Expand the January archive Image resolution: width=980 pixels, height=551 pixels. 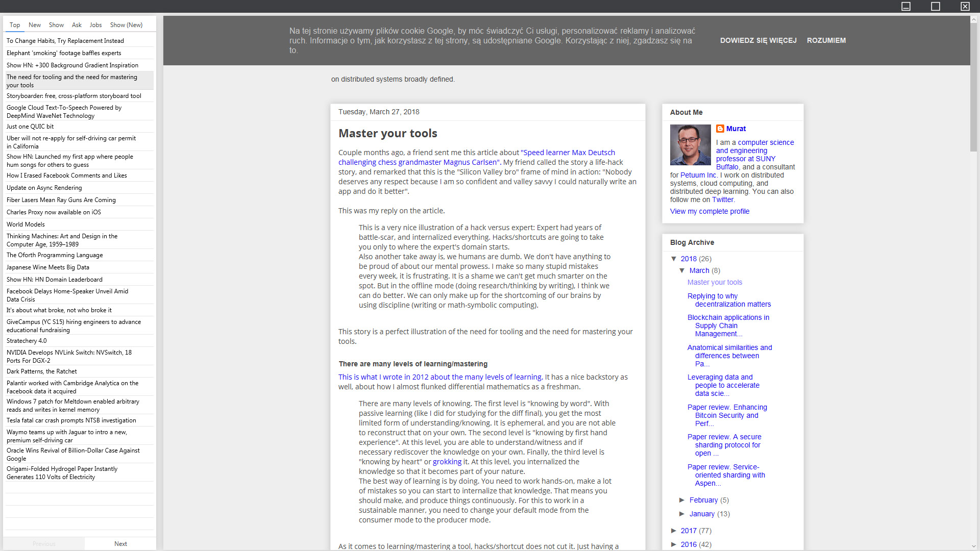(x=683, y=514)
